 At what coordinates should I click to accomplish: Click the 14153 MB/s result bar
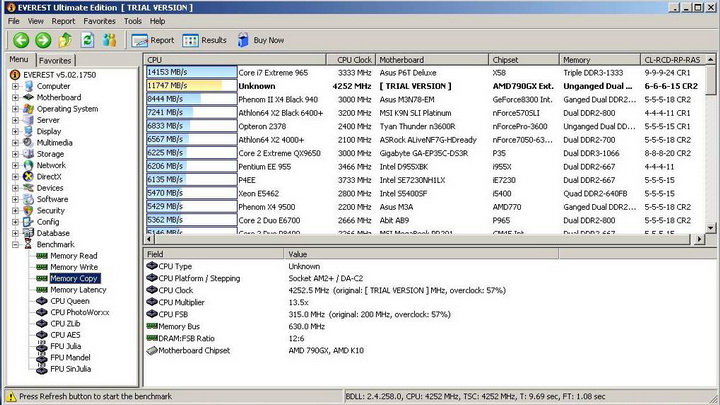click(191, 72)
